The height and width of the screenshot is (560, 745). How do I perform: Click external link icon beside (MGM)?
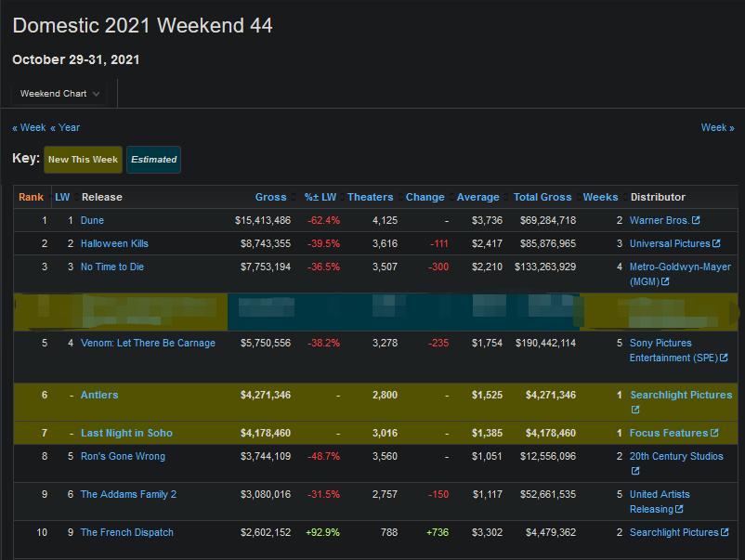click(x=666, y=281)
